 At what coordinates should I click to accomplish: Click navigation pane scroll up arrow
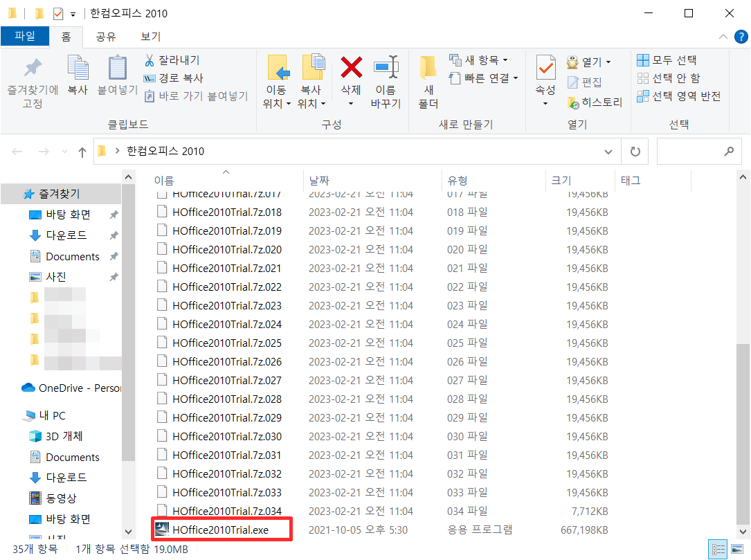[x=128, y=177]
